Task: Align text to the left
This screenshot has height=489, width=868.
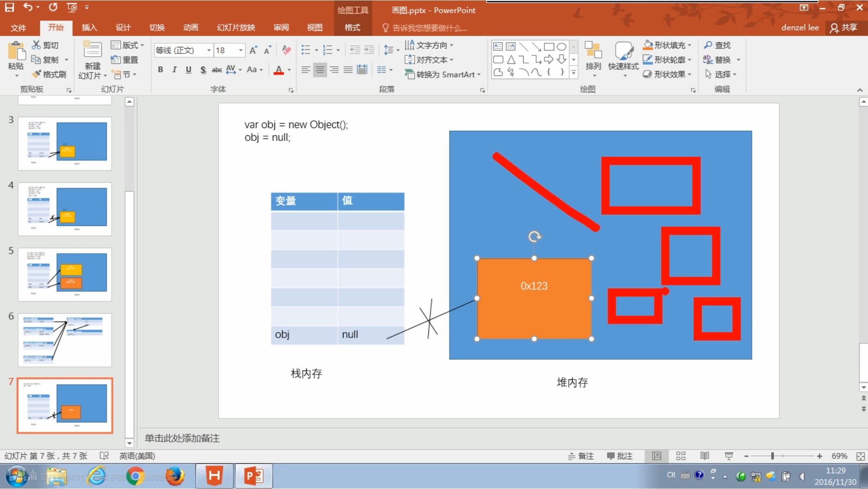Action: [306, 70]
